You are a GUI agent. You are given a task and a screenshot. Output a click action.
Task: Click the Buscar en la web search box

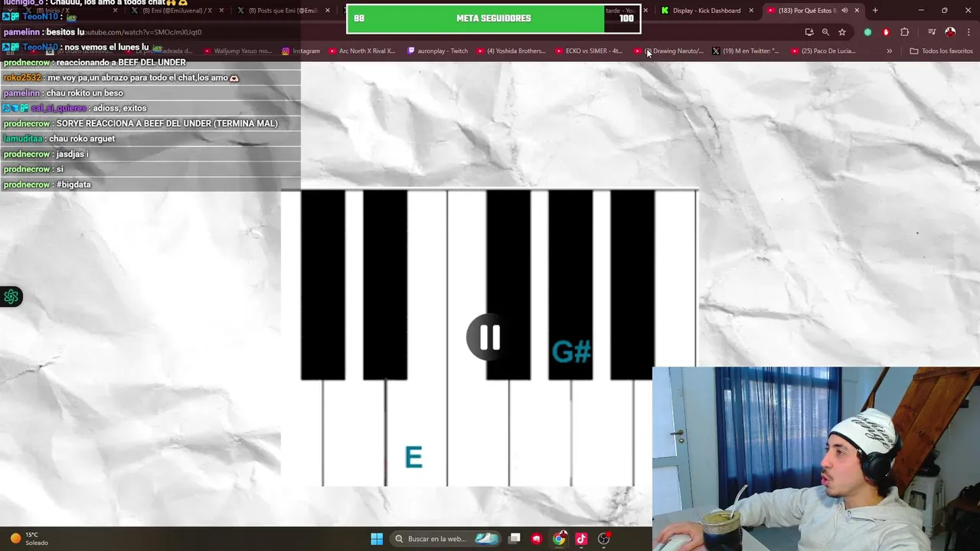pos(446,539)
